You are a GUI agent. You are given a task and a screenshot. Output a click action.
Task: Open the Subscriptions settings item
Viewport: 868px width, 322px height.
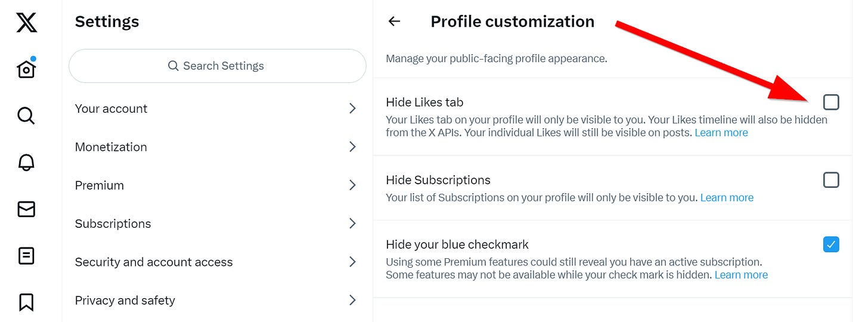tap(217, 224)
